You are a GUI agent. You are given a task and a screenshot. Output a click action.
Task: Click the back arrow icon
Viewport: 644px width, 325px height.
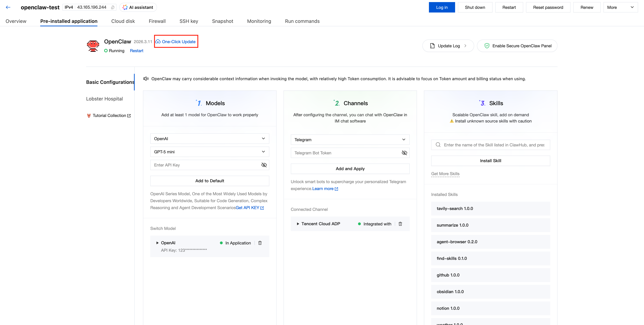tap(8, 7)
